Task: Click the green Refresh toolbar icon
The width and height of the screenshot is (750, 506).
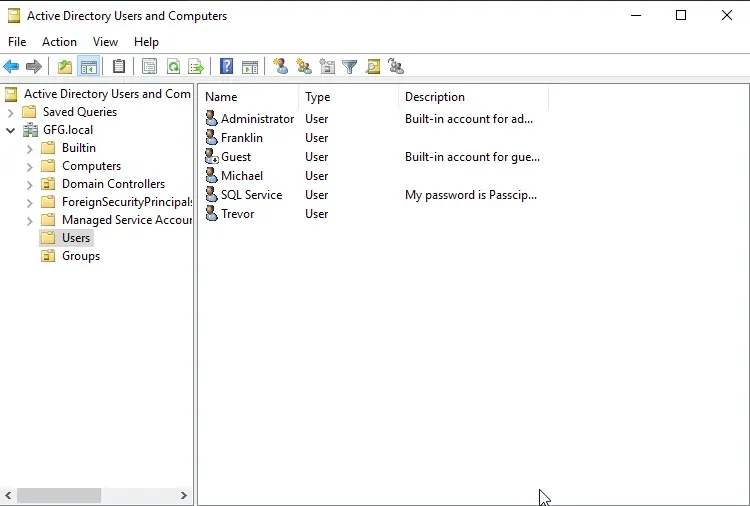Action: click(173, 66)
